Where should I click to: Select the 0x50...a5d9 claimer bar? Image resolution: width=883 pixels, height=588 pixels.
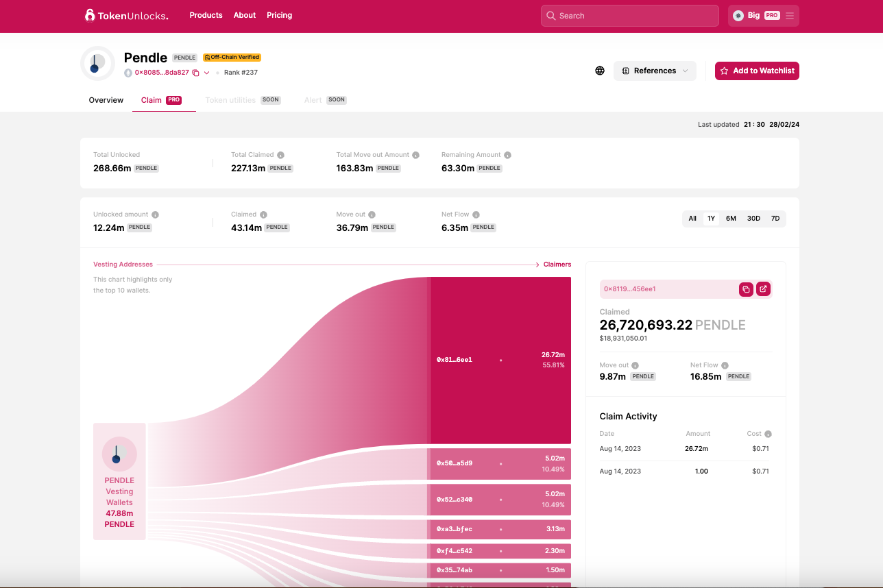coord(500,463)
